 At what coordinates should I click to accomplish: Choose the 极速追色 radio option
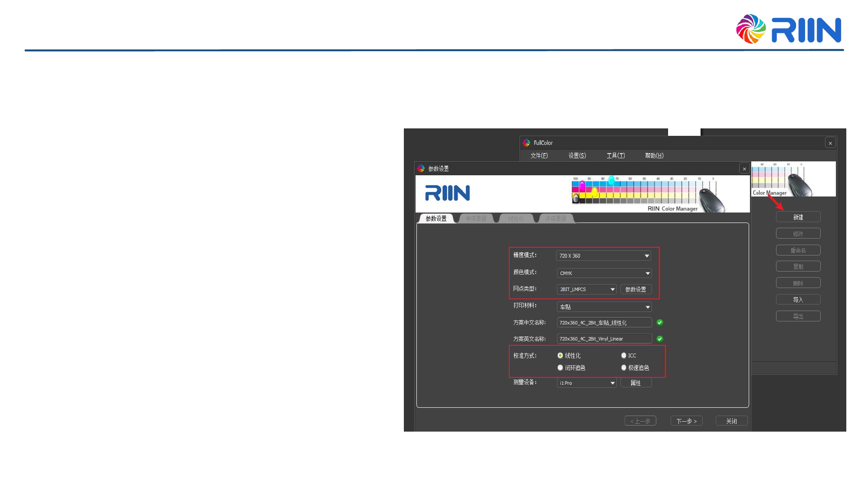[624, 367]
